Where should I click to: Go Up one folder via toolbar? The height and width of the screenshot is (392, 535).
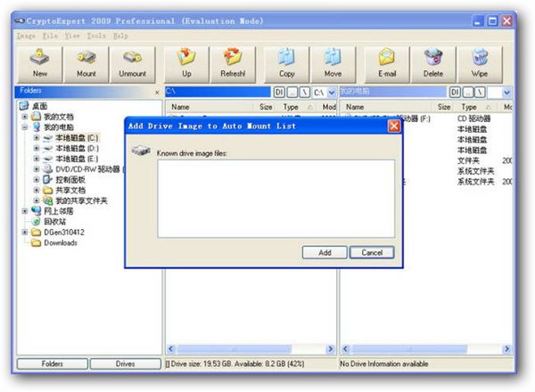tap(186, 65)
